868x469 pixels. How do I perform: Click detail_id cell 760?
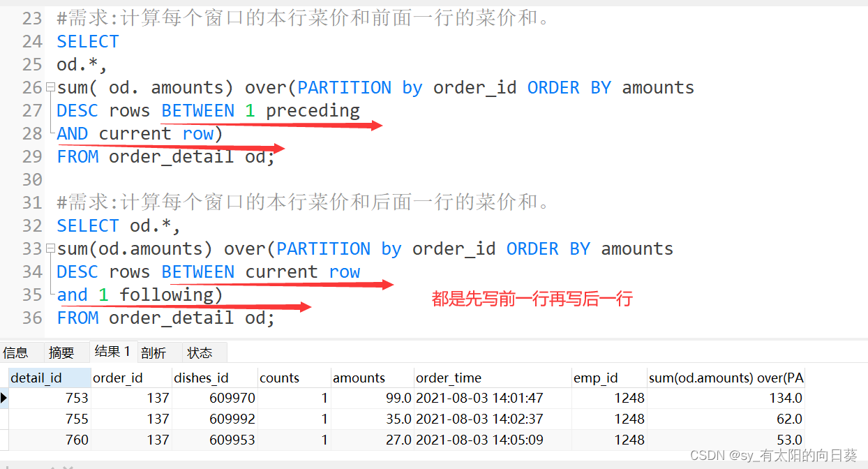(x=50, y=440)
